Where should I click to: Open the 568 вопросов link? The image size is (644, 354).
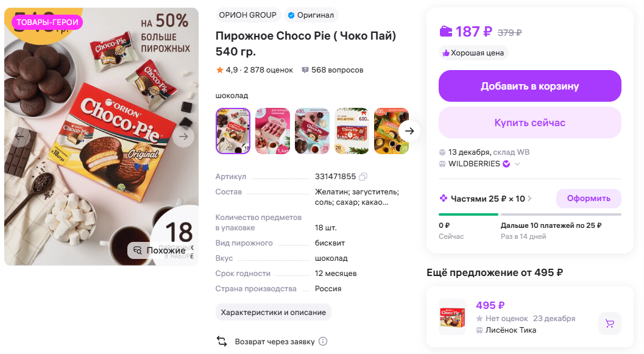click(x=333, y=70)
